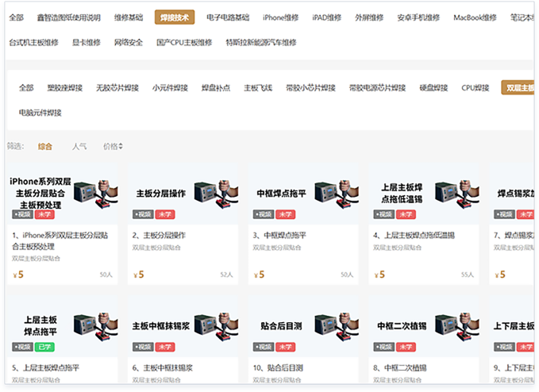The height and width of the screenshot is (392, 539).
Task: Select 全部 in the welding subcategories
Action: [x=26, y=88]
